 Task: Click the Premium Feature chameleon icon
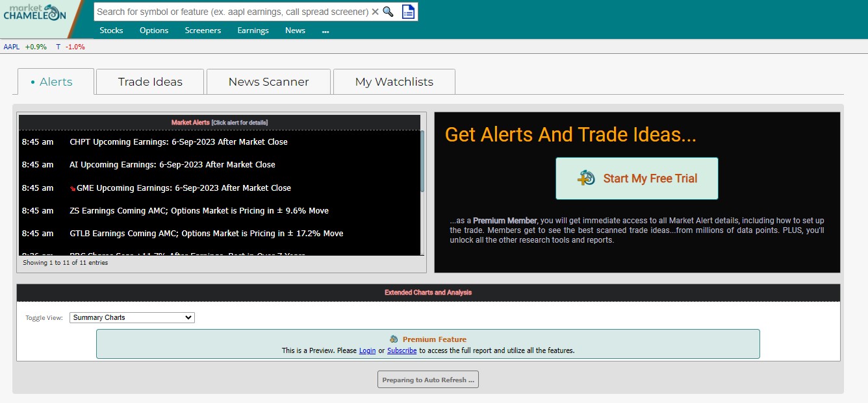[x=394, y=339]
